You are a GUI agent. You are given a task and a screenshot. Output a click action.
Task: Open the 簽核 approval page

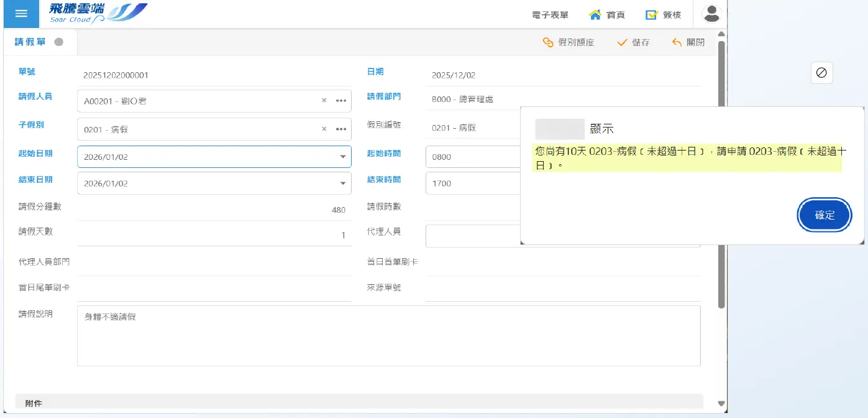[x=664, y=15]
